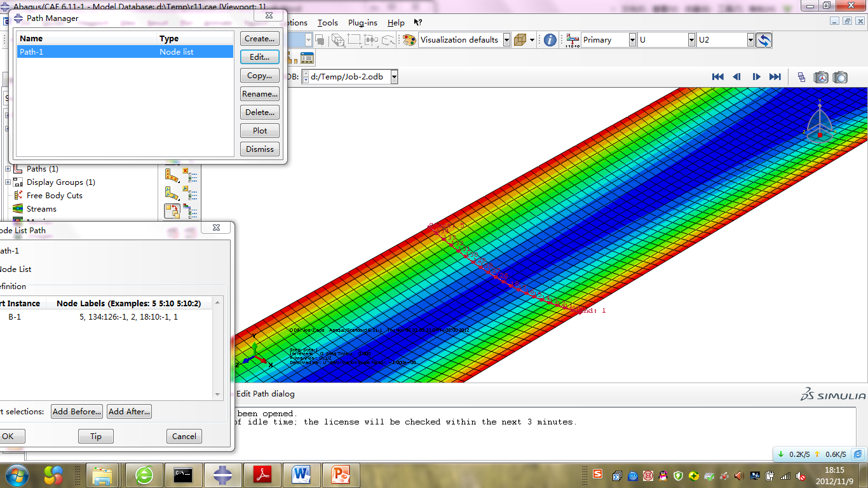Switch to Abaqus CAE taskbar icon
The width and height of the screenshot is (868, 488).
pos(223,475)
